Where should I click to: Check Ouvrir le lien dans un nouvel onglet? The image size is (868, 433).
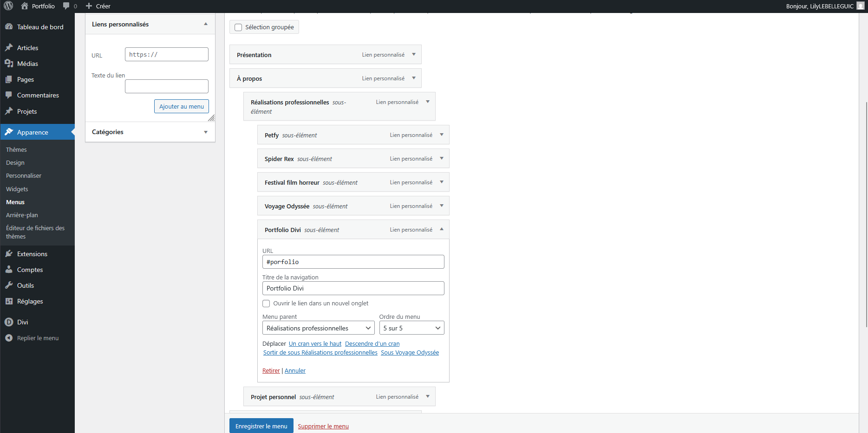[266, 304]
